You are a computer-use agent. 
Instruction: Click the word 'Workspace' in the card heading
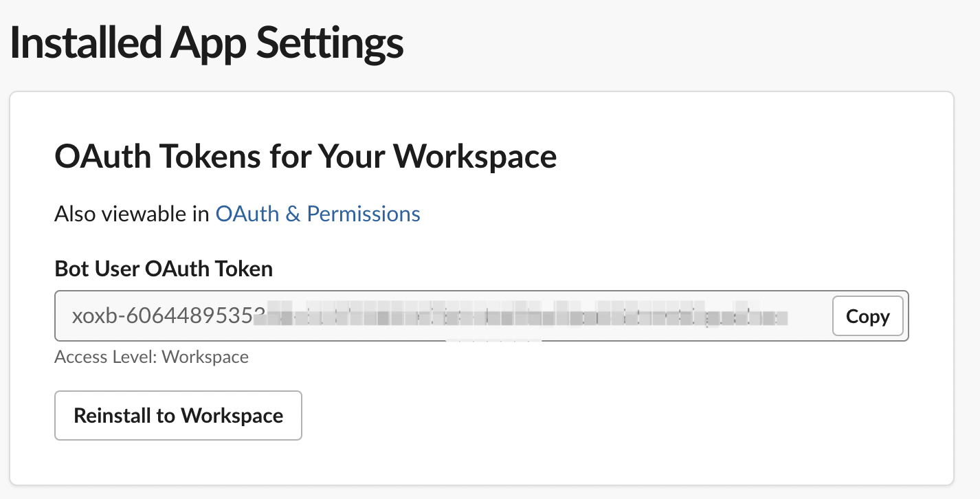pos(475,157)
